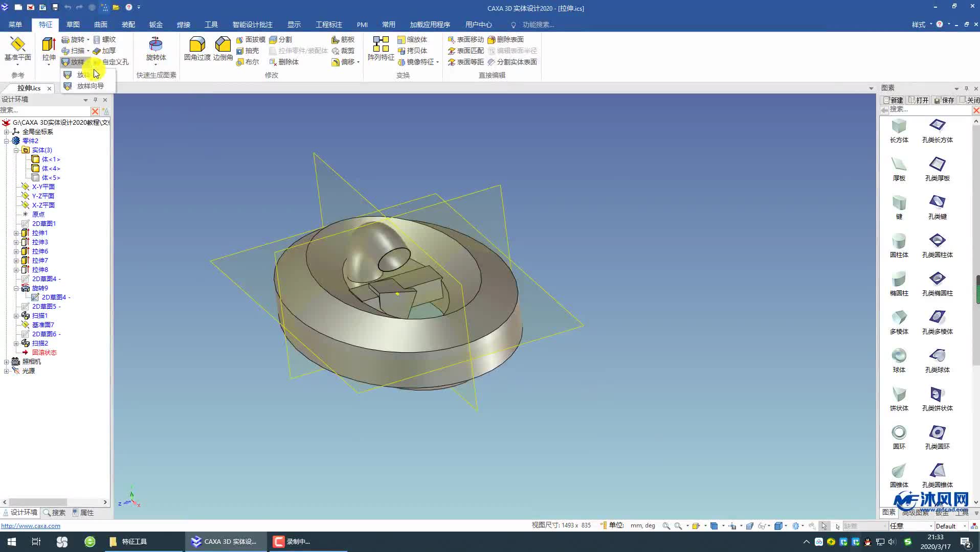Open Windows Start menu

pos(11,542)
